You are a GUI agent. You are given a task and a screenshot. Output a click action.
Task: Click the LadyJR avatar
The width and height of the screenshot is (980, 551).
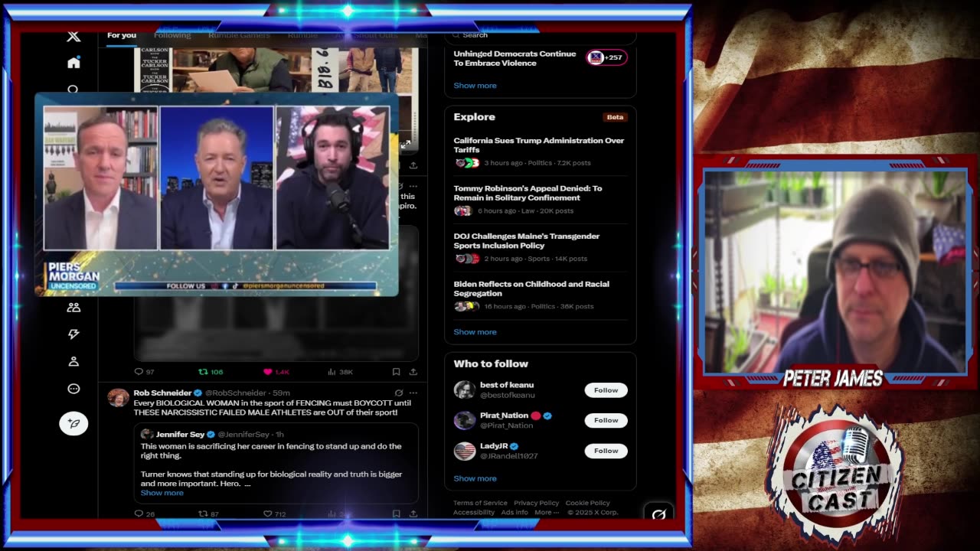coord(464,451)
